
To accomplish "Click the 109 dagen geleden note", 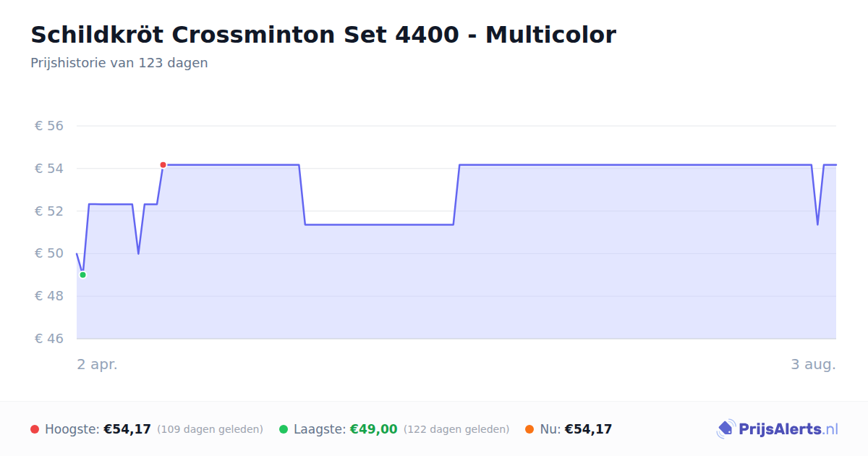I will pyautogui.click(x=210, y=429).
